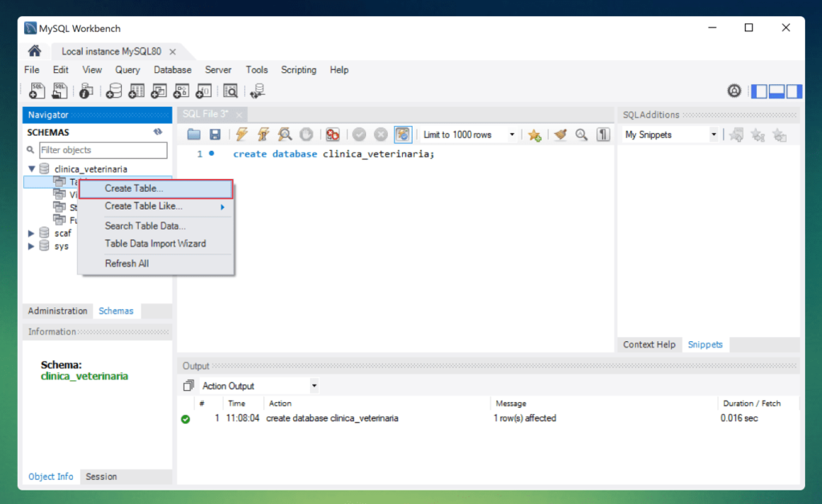
Task: Toggle auto-commit mode button
Action: tap(403, 135)
